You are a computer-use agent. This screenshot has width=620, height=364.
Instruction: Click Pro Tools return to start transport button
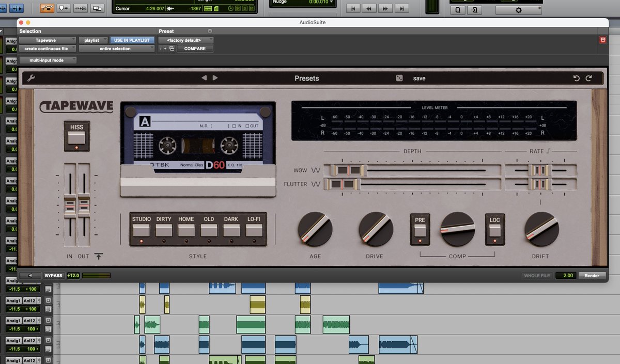click(x=353, y=8)
